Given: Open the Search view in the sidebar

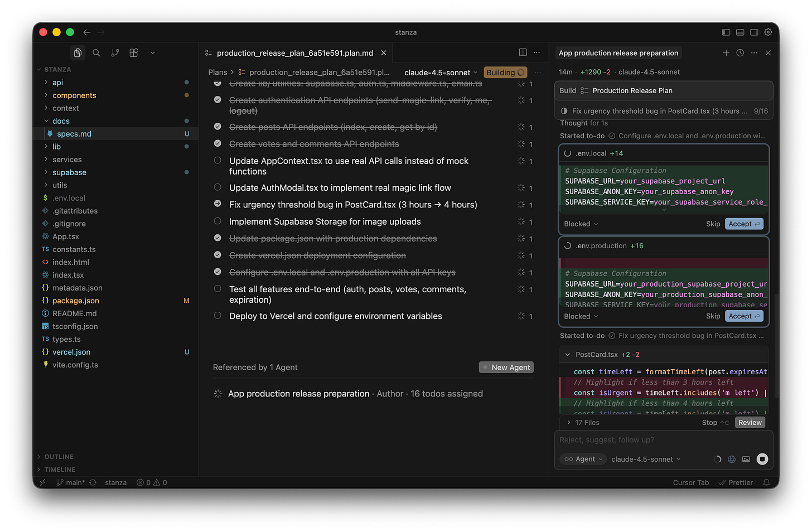Looking at the screenshot, I should [96, 52].
